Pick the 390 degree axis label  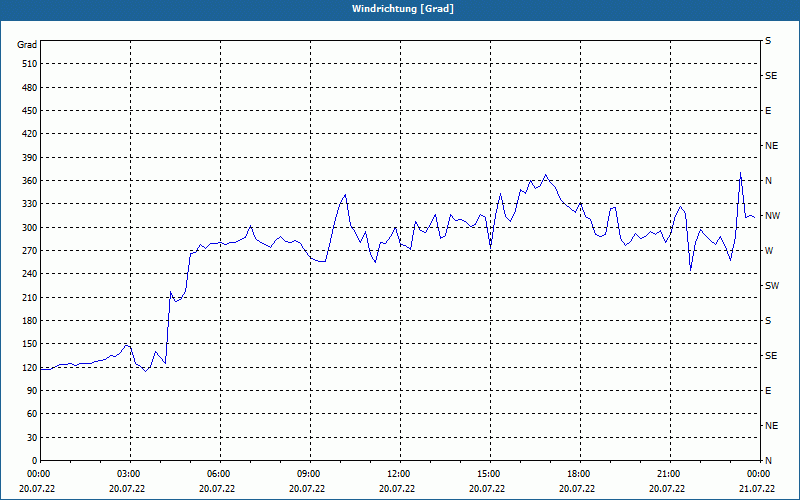30,157
